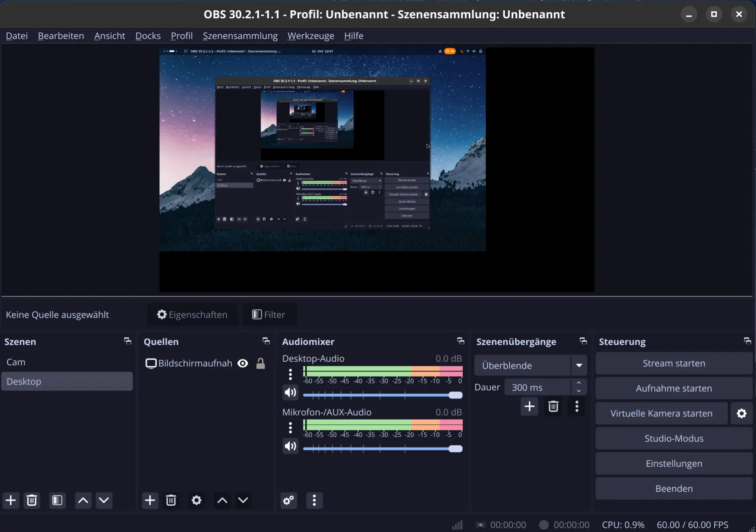
Task: Delete the selected scene with trash icon
Action: [x=32, y=500]
